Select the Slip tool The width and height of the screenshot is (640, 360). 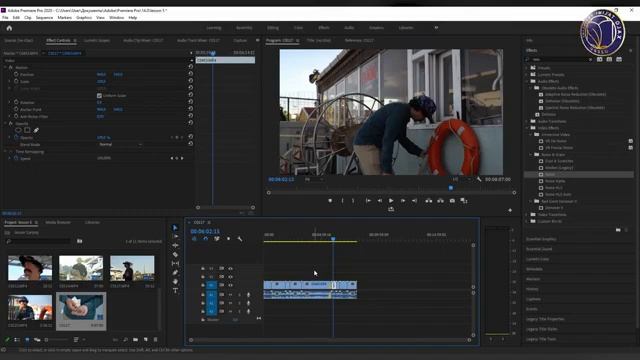point(175,263)
